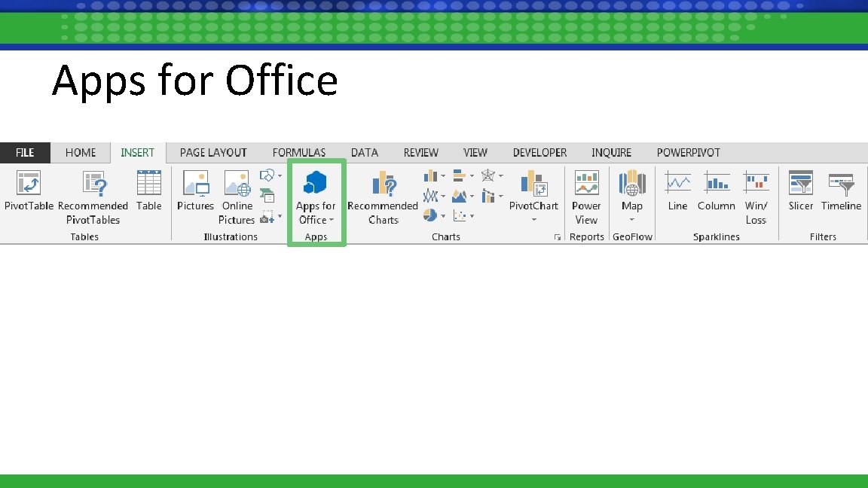
Task: Open the Scatter chart dropdown arrow
Action: click(472, 216)
